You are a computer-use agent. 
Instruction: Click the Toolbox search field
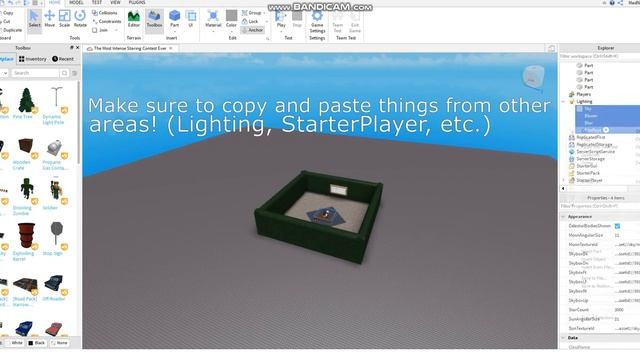[35, 73]
